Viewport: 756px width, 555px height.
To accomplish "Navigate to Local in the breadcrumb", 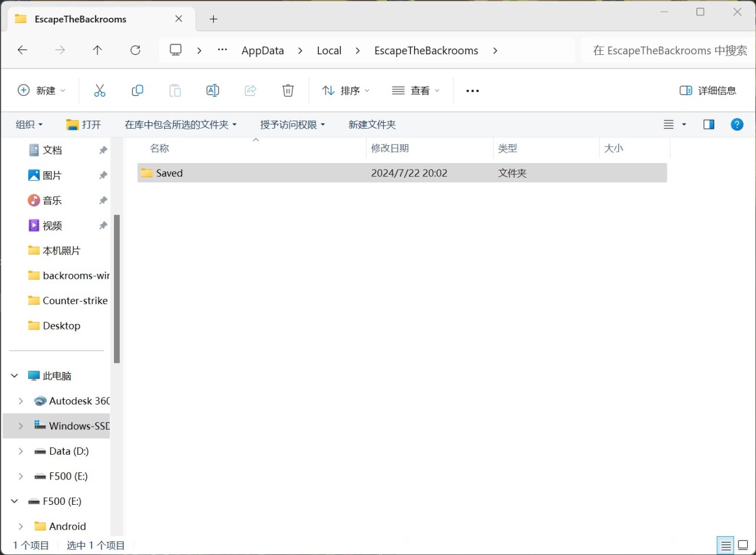I will (329, 50).
